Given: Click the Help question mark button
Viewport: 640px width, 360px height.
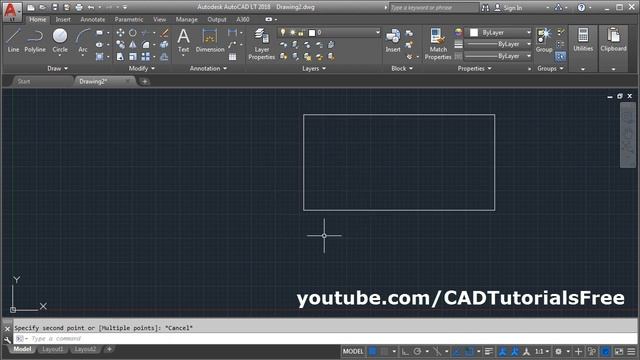Looking at the screenshot, I should pos(581,7).
